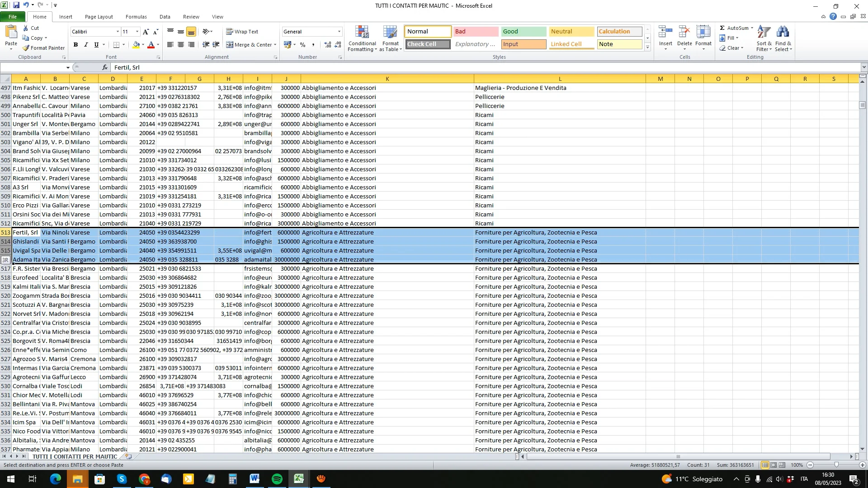
Task: Set Align Text Left
Action: (170, 45)
